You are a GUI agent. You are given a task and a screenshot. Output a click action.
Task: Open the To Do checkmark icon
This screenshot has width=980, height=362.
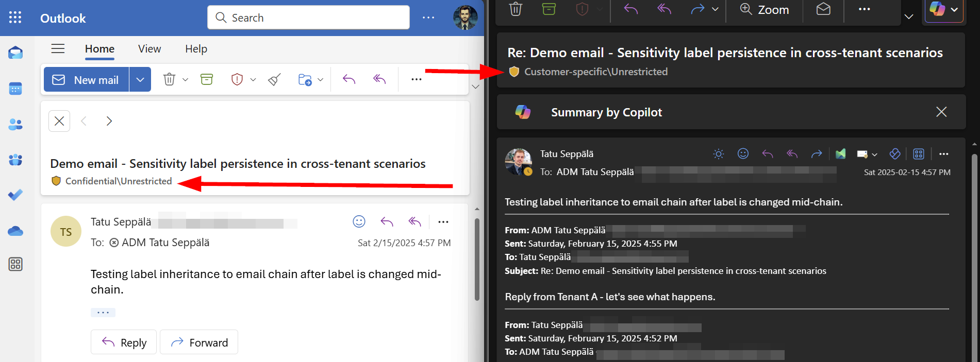15,195
